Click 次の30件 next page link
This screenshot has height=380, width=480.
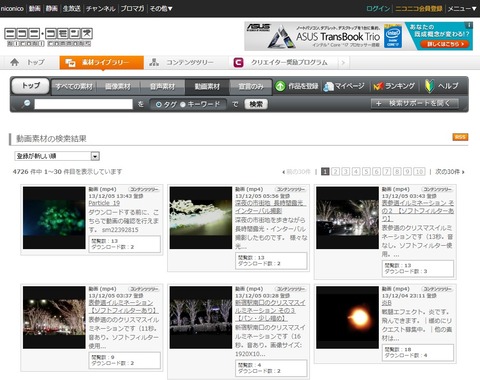pyautogui.click(x=450, y=172)
